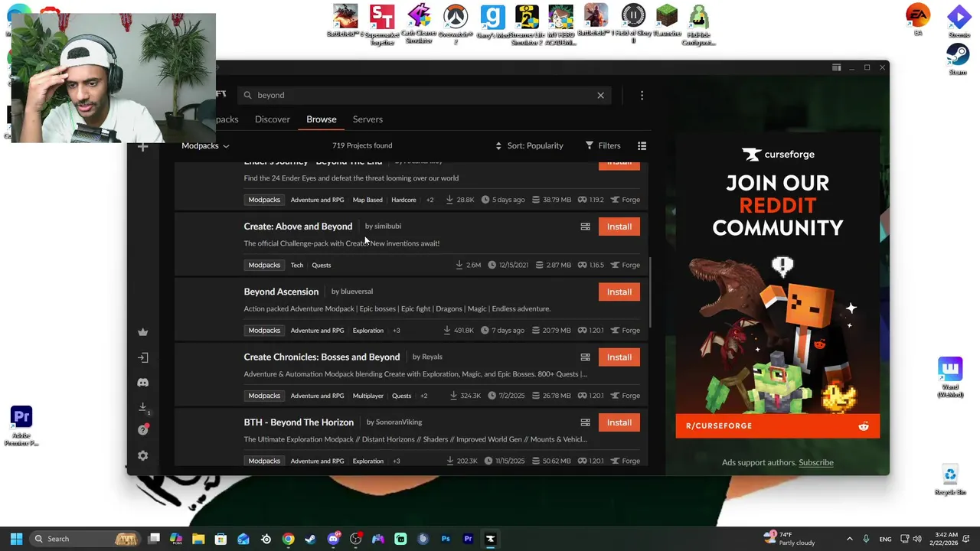Expand +3 more tags on BTH - Beyond The Horizon
This screenshot has width=980, height=551.
396,461
